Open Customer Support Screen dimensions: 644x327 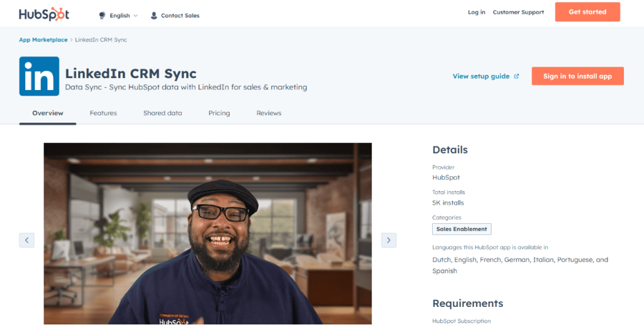518,13
